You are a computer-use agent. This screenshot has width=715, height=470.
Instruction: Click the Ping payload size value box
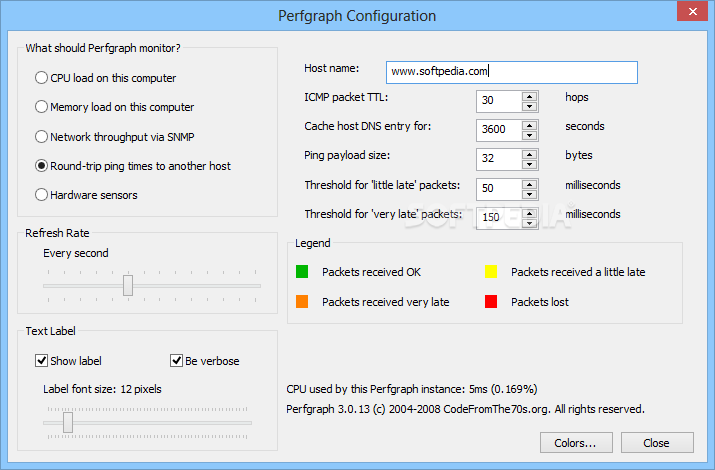coord(499,159)
